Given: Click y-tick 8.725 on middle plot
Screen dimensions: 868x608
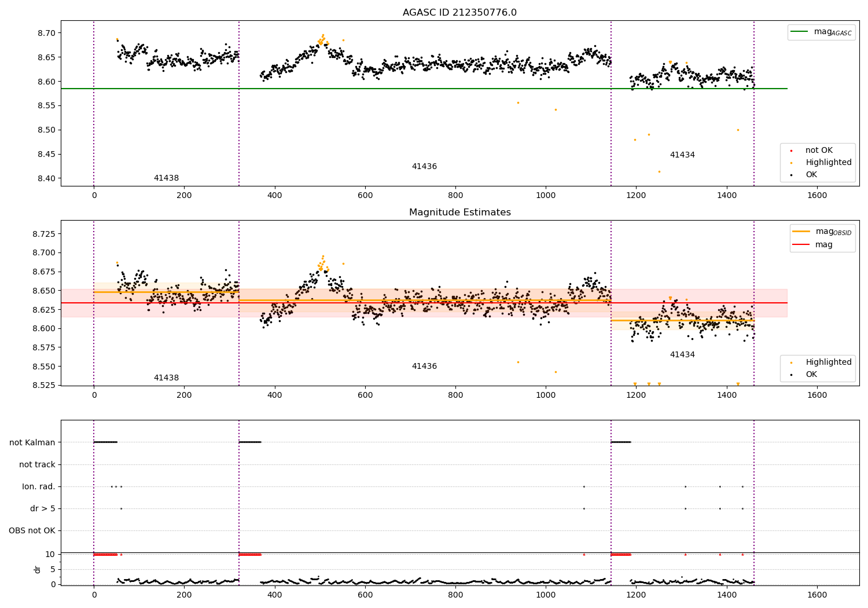Looking at the screenshot, I should pyautogui.click(x=45, y=234).
